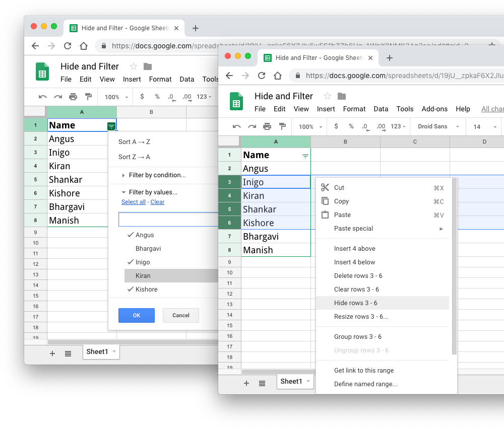Reload the page in the front browser window

tap(262, 76)
